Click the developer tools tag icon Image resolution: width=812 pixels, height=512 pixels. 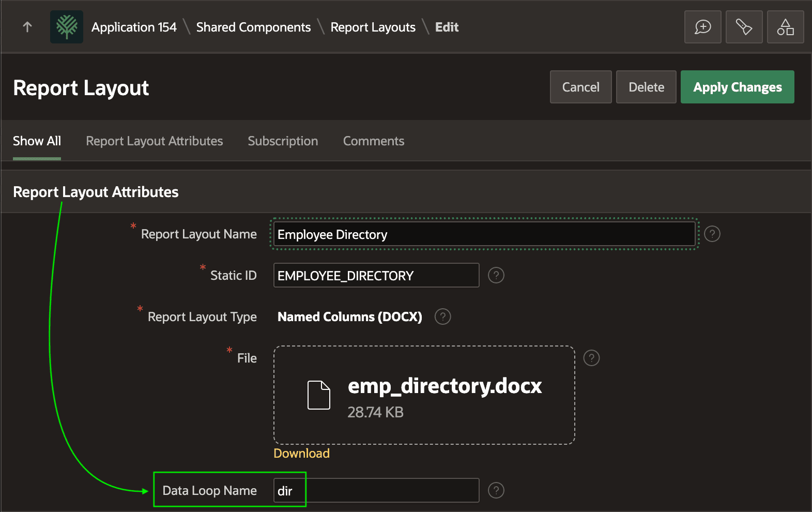(x=744, y=27)
